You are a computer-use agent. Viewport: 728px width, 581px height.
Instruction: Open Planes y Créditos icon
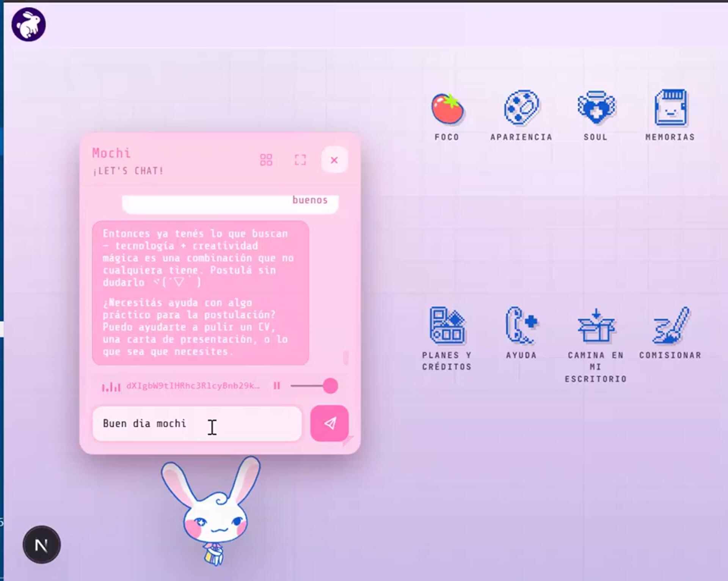(x=447, y=326)
